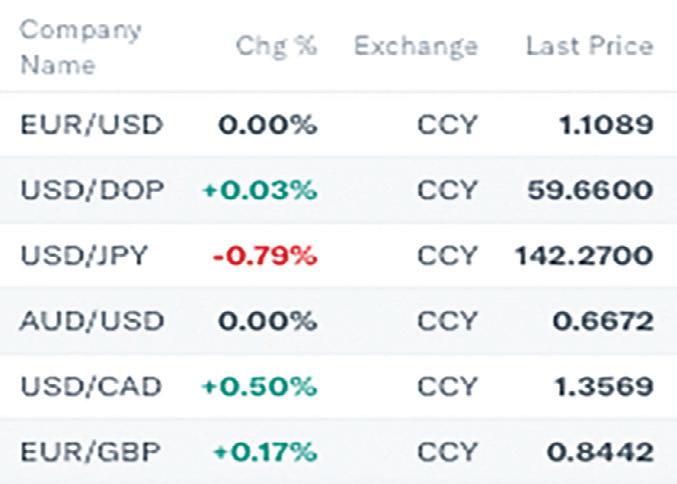This screenshot has width=677, height=484.
Task: Click the 0.6672 last price
Action: pos(601,320)
